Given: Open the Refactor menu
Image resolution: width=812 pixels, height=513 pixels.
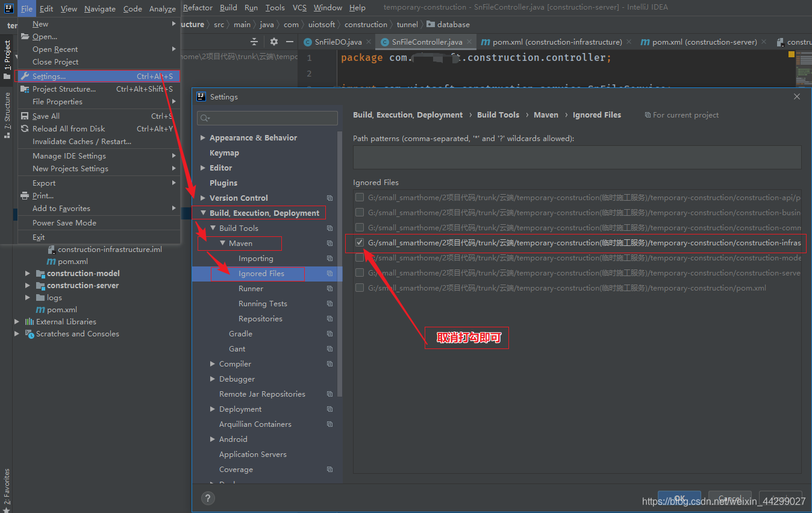Looking at the screenshot, I should point(198,8).
